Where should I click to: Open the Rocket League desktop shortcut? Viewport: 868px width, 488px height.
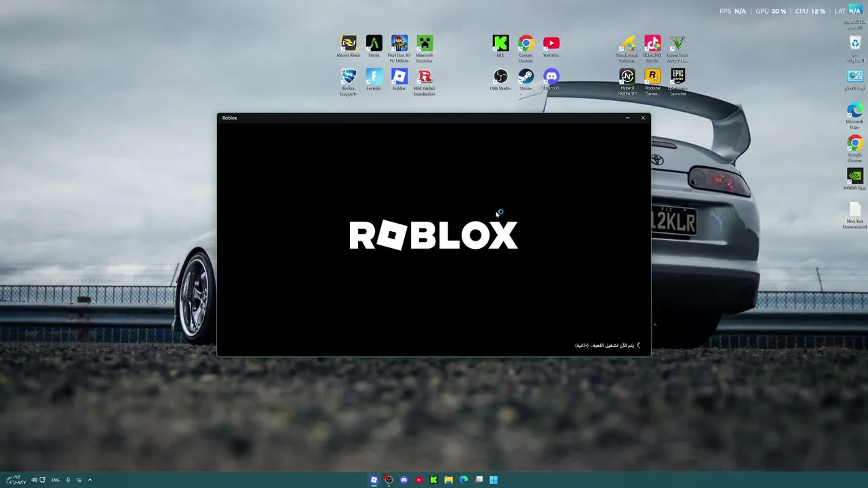pyautogui.click(x=349, y=82)
